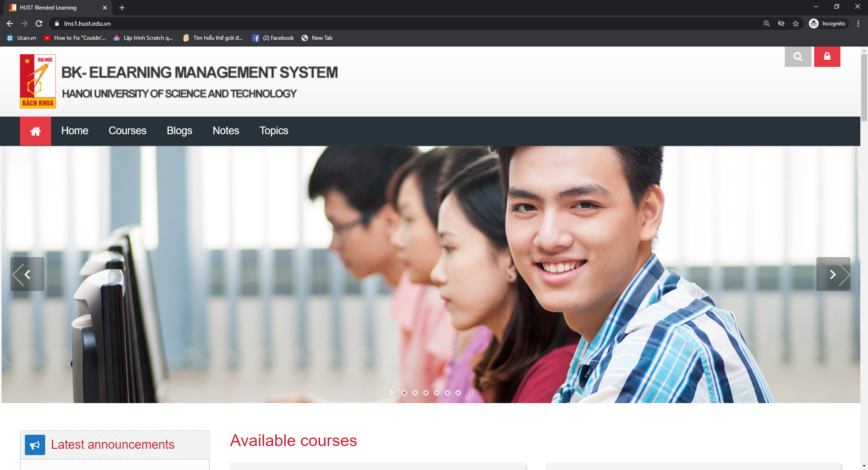Click the Incognito profile button
Image resolution: width=868 pixels, height=470 pixels.
coord(828,23)
